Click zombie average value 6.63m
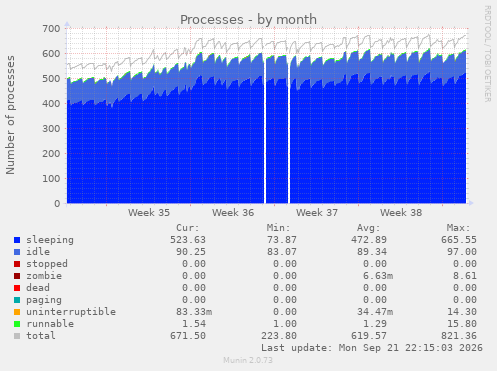Viewport: 497px width, 371px height. click(x=378, y=276)
